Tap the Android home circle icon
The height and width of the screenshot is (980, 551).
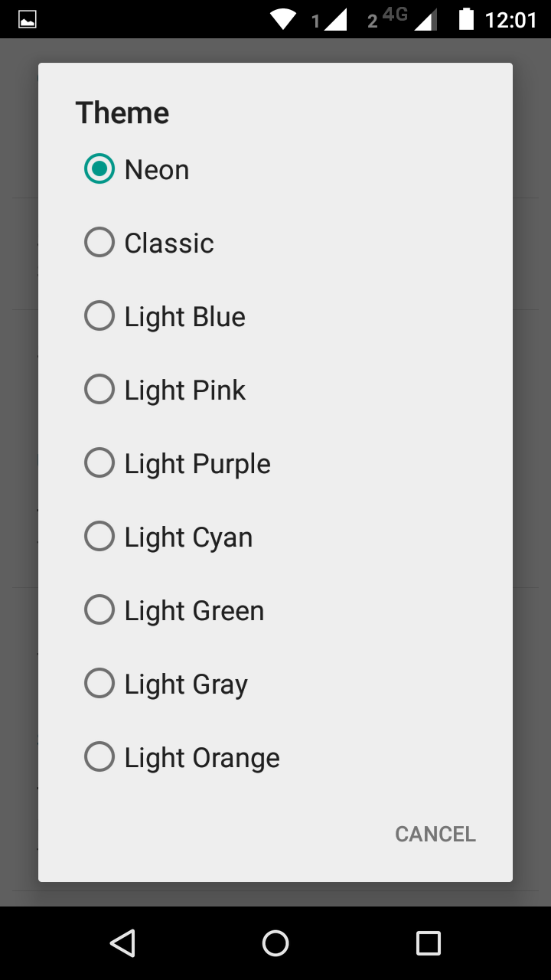[x=275, y=943]
